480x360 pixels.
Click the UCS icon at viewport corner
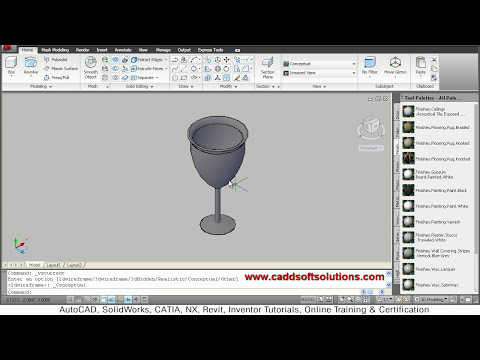coord(21,244)
